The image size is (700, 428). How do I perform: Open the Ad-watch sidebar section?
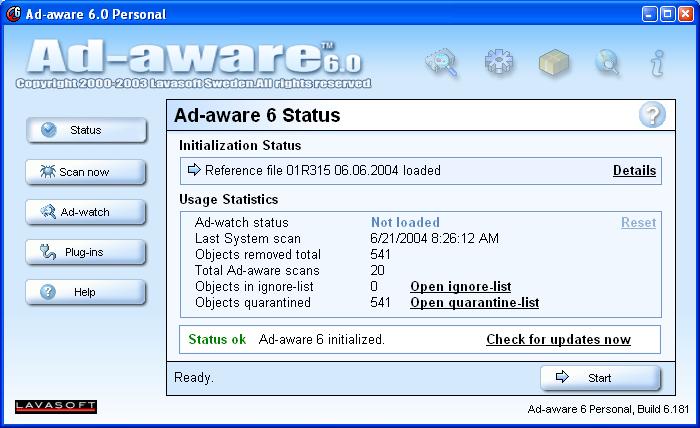click(x=86, y=212)
